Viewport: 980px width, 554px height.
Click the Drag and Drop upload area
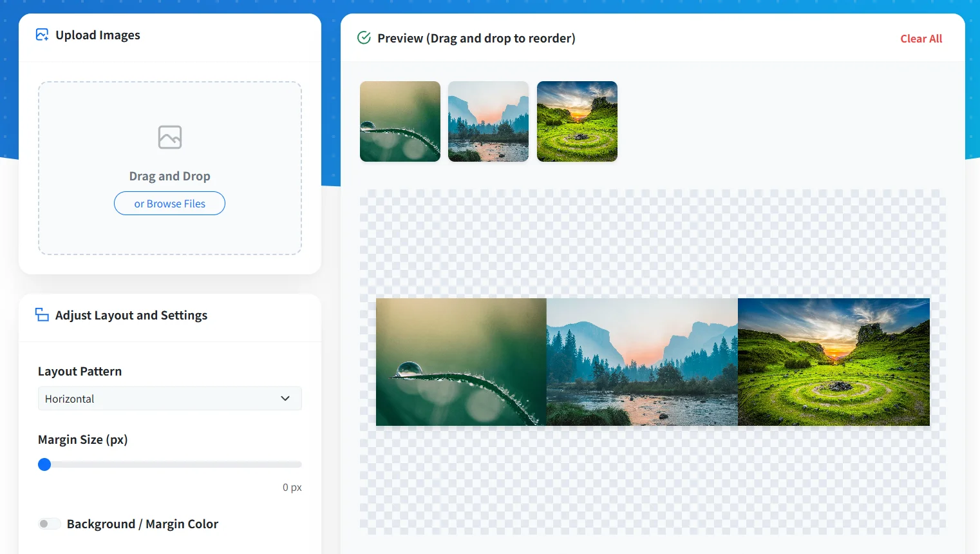pos(170,168)
